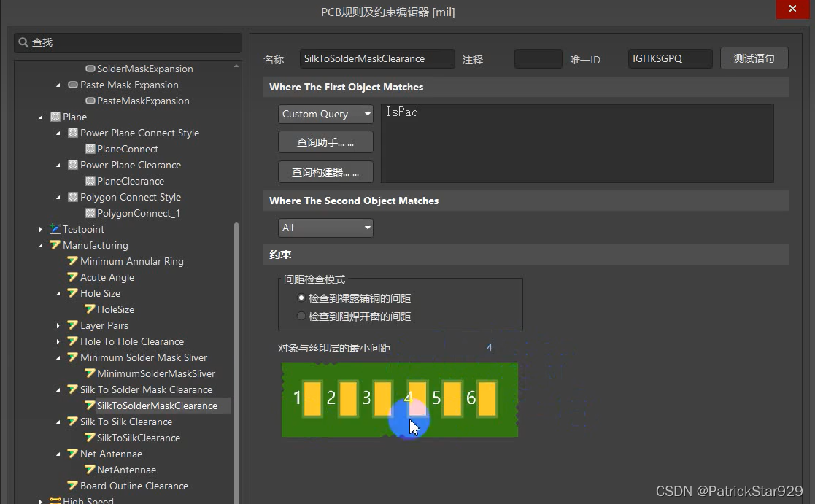Expand the Layer Pairs tree node
The image size is (815, 504).
pyautogui.click(x=58, y=325)
